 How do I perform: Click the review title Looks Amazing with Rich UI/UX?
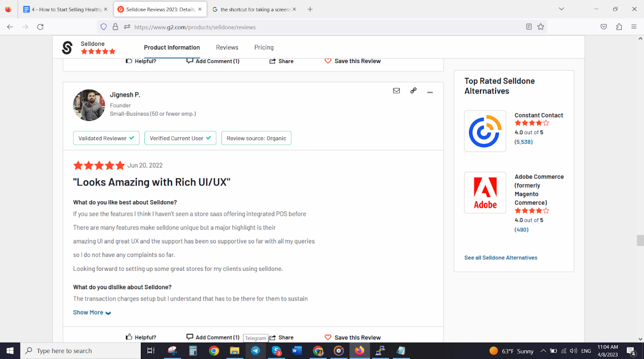[x=152, y=182]
